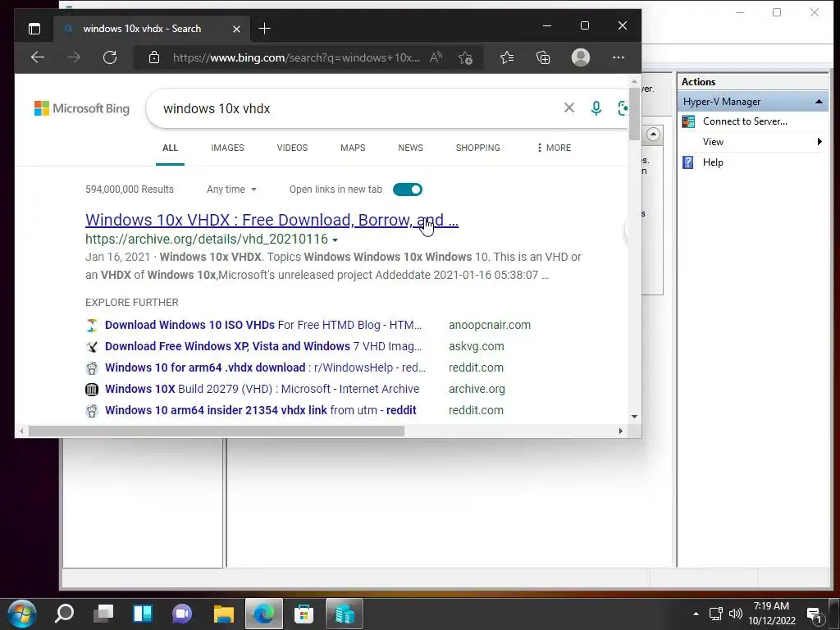Switch to the NEWS search tab
The image size is (840, 630).
410,148
